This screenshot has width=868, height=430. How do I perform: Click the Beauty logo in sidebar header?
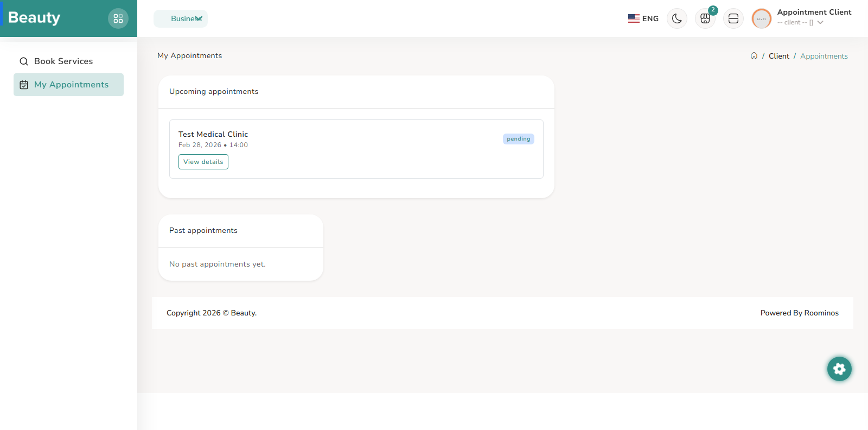pos(34,18)
